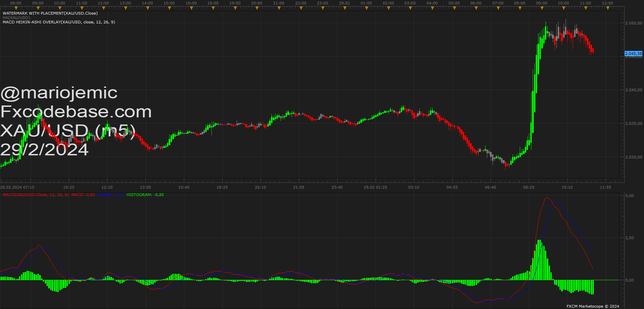Click the 0,00 MACD scale label
Viewport: 644px width, 309px height.
(629, 280)
